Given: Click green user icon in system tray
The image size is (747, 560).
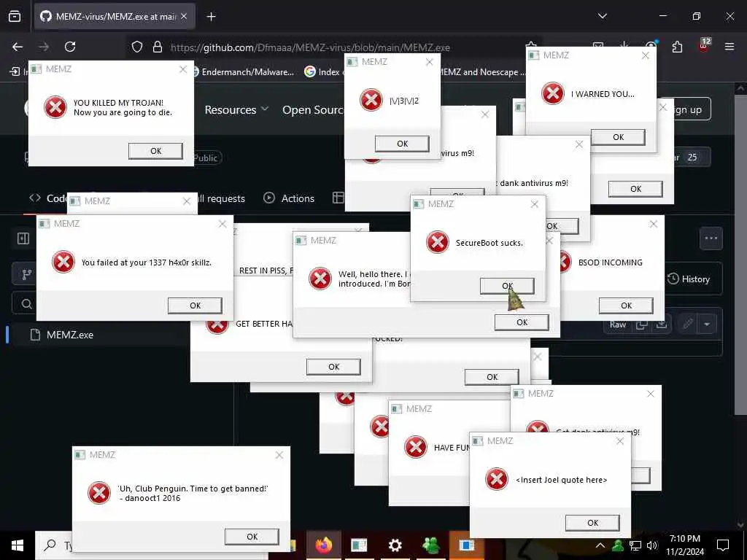Looking at the screenshot, I should (618, 545).
